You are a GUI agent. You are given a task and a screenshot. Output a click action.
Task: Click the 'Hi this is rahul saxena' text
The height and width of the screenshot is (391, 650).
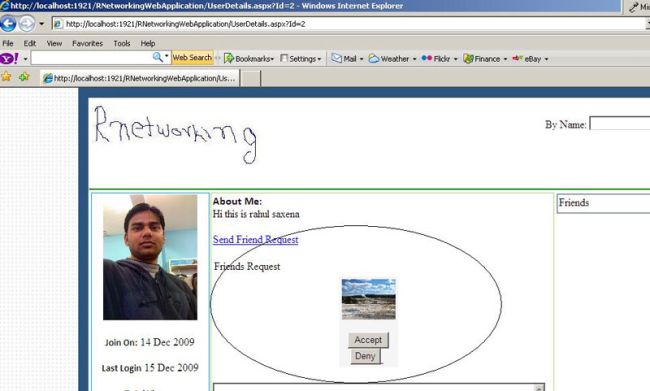pyautogui.click(x=256, y=214)
